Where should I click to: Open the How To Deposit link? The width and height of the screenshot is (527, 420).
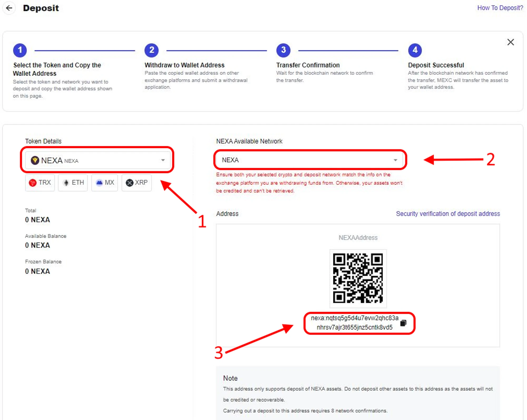[500, 8]
